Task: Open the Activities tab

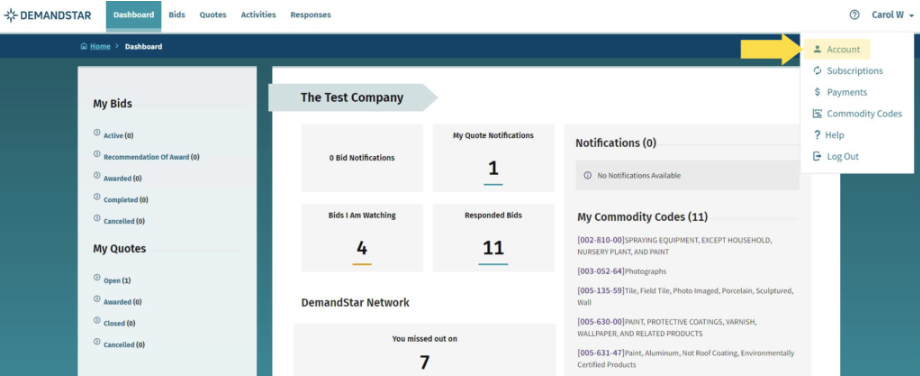Action: click(258, 15)
